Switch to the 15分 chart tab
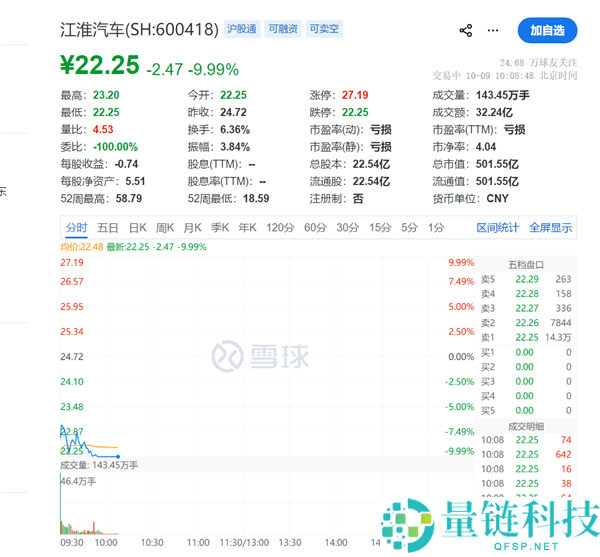 pyautogui.click(x=380, y=228)
